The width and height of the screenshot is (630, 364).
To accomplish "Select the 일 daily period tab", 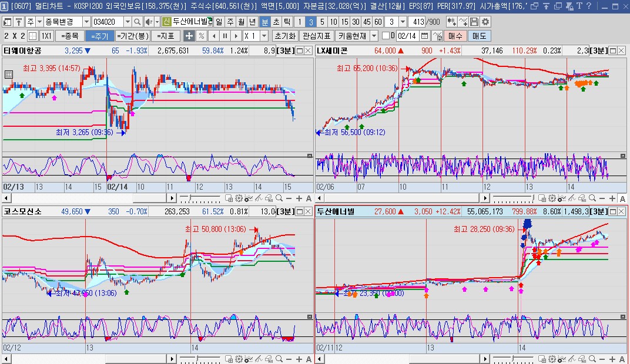I will click(x=219, y=22).
